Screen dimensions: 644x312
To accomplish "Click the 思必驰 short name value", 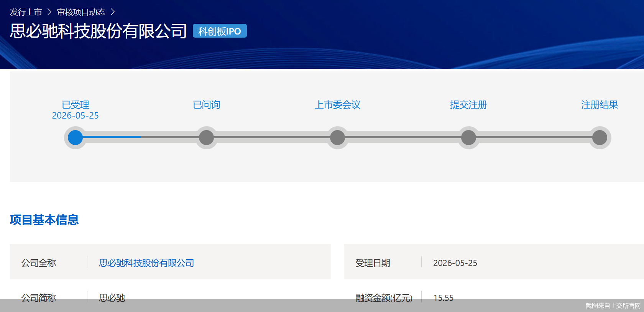I will point(112,298).
